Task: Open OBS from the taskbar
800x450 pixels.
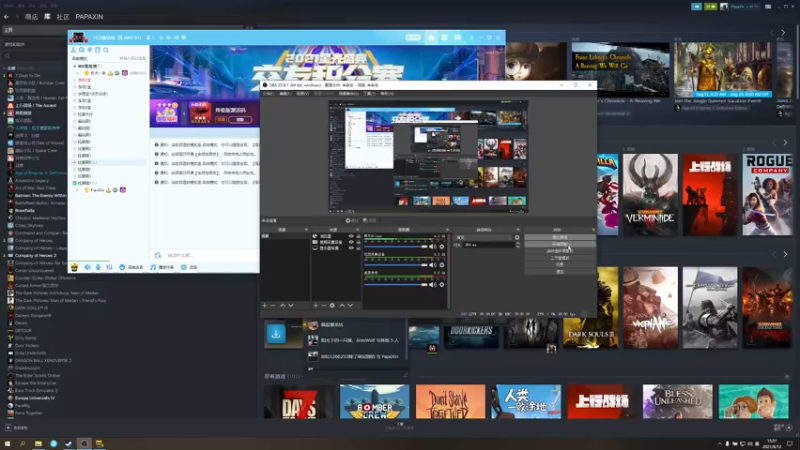Action: [x=84, y=444]
